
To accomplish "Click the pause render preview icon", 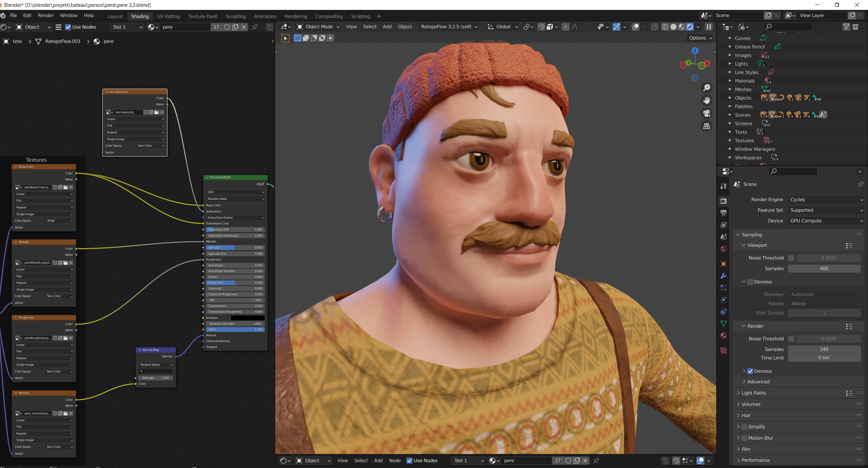I will 709,27.
